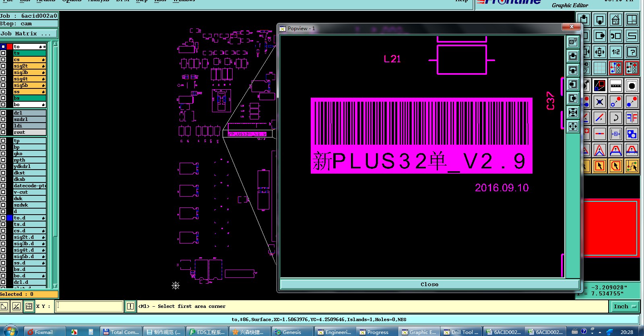Click popview resize window icon
The image size is (644, 336).
click(573, 42)
